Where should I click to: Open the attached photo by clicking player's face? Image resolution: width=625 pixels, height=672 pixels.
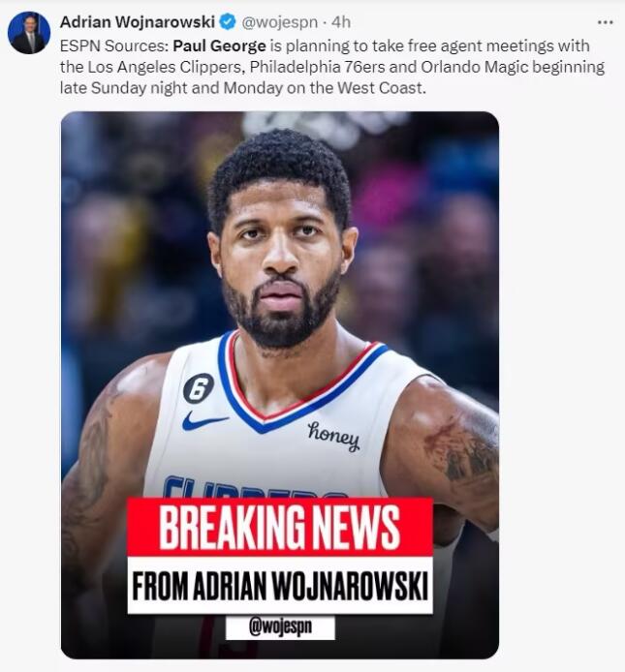click(x=281, y=258)
